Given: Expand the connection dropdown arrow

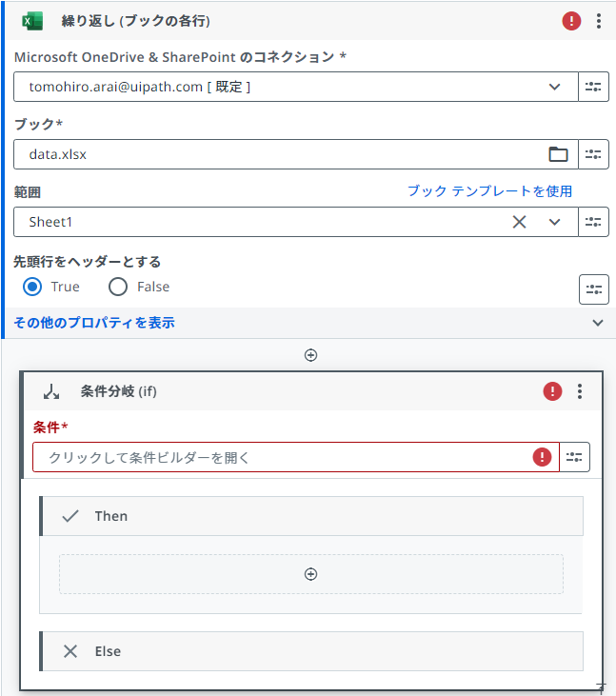Looking at the screenshot, I should point(554,87).
